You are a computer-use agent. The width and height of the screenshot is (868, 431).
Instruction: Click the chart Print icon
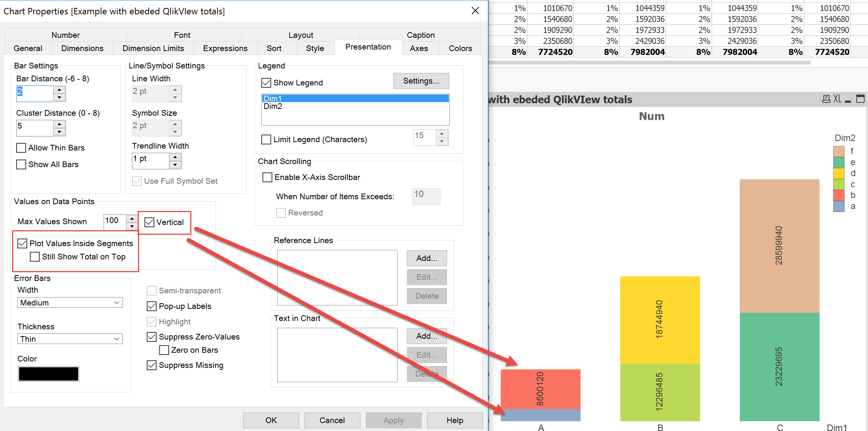point(826,99)
